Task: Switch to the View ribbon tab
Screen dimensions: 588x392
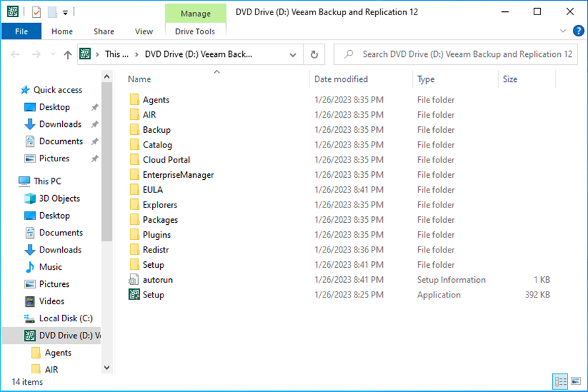Action: tap(144, 32)
